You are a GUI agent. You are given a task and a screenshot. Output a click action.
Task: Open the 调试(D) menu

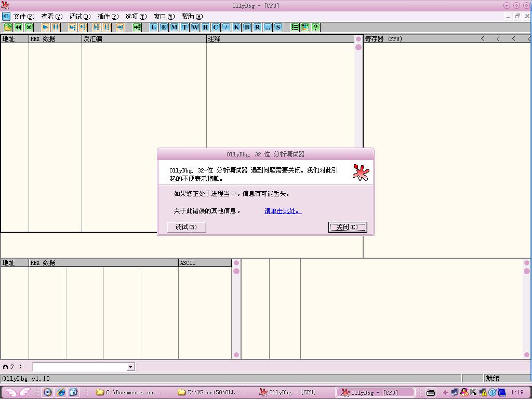(80, 16)
